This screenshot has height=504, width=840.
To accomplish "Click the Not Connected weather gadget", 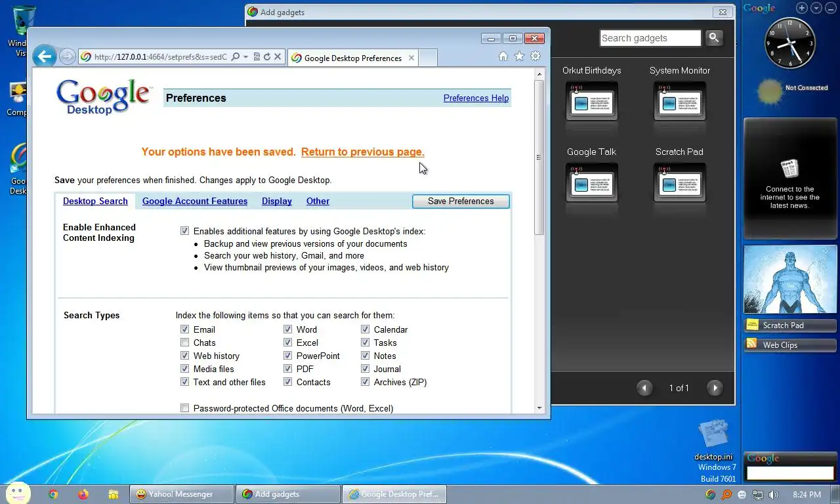I will [791, 91].
